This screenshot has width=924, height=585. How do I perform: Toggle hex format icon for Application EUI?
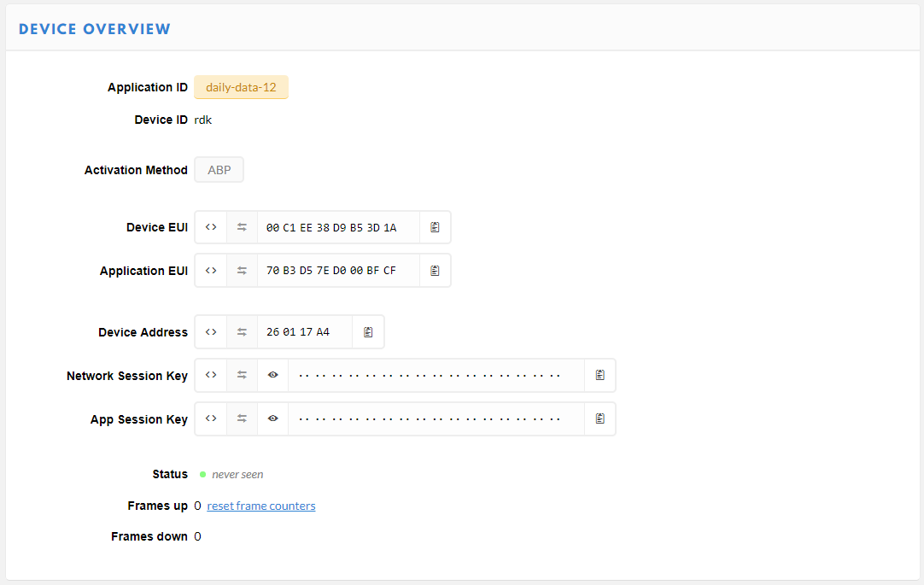[x=211, y=271]
